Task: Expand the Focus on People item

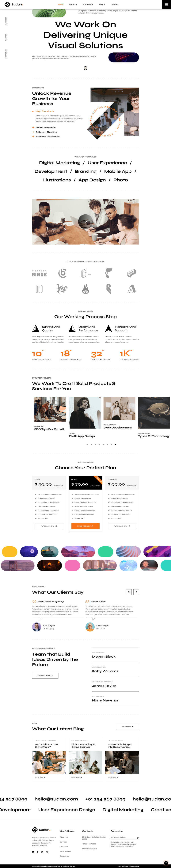Action: click(x=44, y=128)
